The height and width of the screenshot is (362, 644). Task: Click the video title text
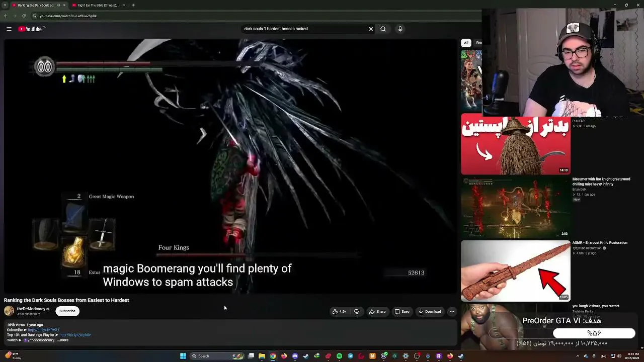(66, 300)
